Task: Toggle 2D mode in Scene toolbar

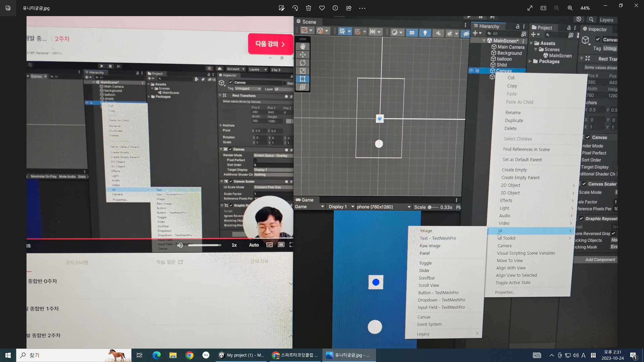Action: (412, 33)
